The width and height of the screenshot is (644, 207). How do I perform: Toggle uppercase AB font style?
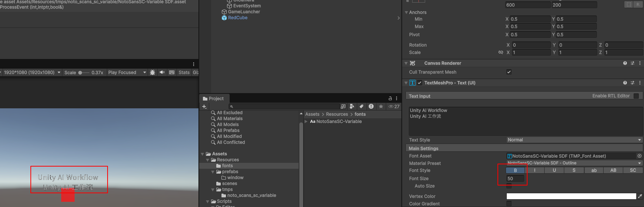[613, 170]
